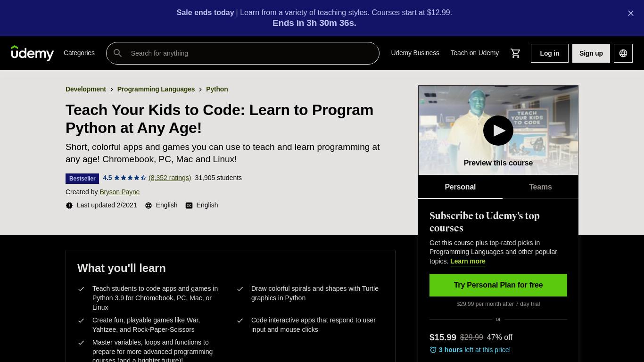
Task: Click checkmark beside Teach students to code
Action: [81, 289]
